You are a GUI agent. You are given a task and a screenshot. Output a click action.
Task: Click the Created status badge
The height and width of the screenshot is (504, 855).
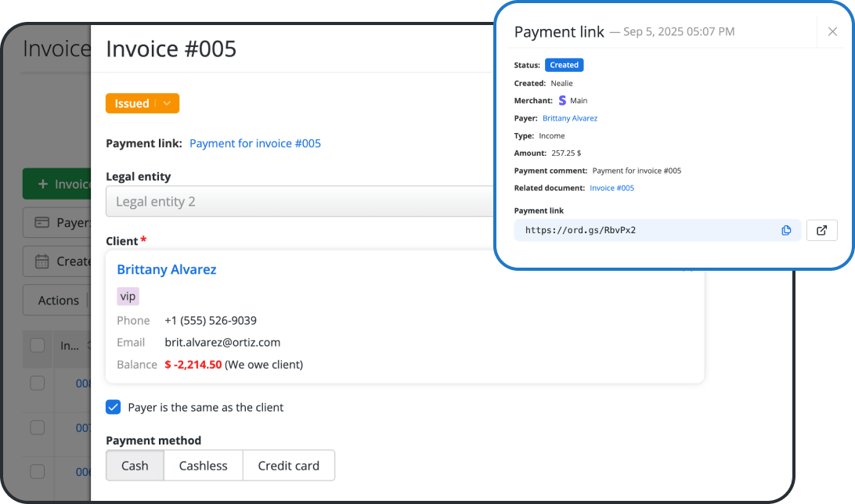point(564,65)
